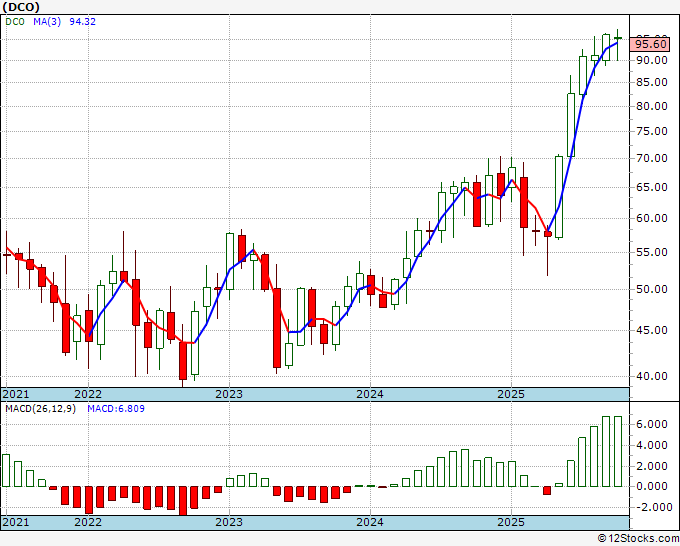Click the 70.00 price axis label
The height and width of the screenshot is (546, 680).
coord(652,158)
